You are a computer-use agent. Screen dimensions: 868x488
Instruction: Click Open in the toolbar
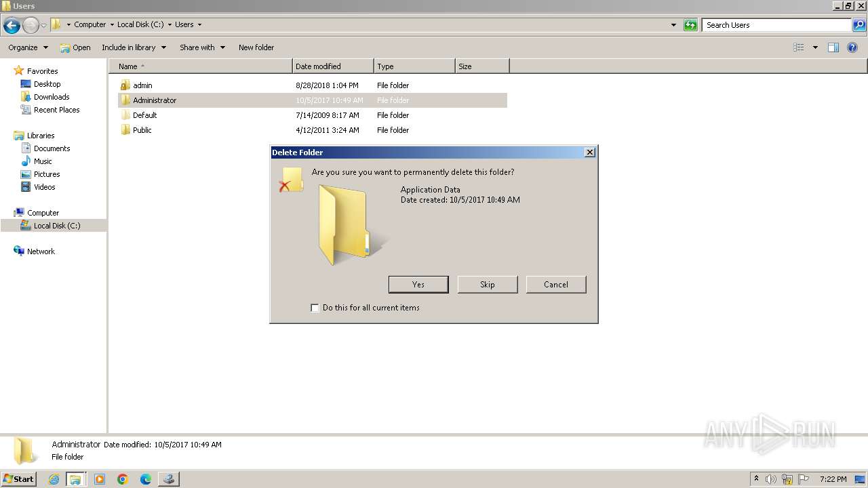pyautogui.click(x=75, y=47)
